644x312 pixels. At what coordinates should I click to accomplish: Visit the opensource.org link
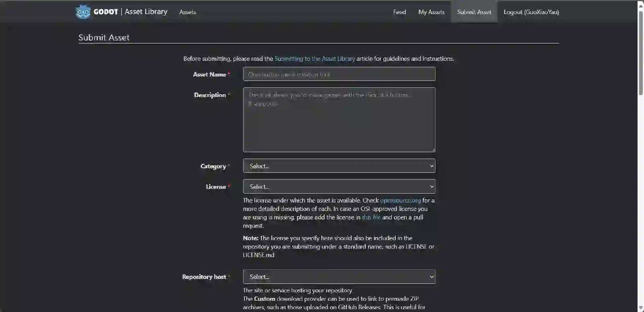click(400, 200)
